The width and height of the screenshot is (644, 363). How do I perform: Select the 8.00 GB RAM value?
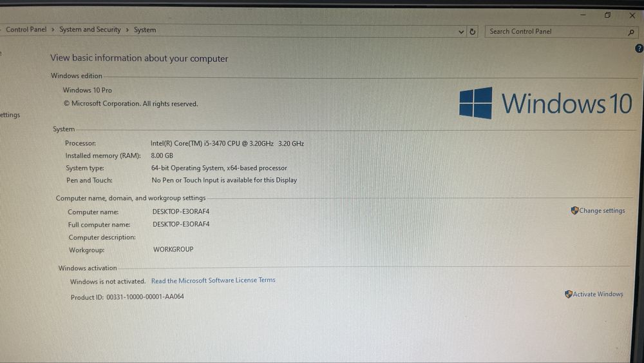tap(162, 156)
